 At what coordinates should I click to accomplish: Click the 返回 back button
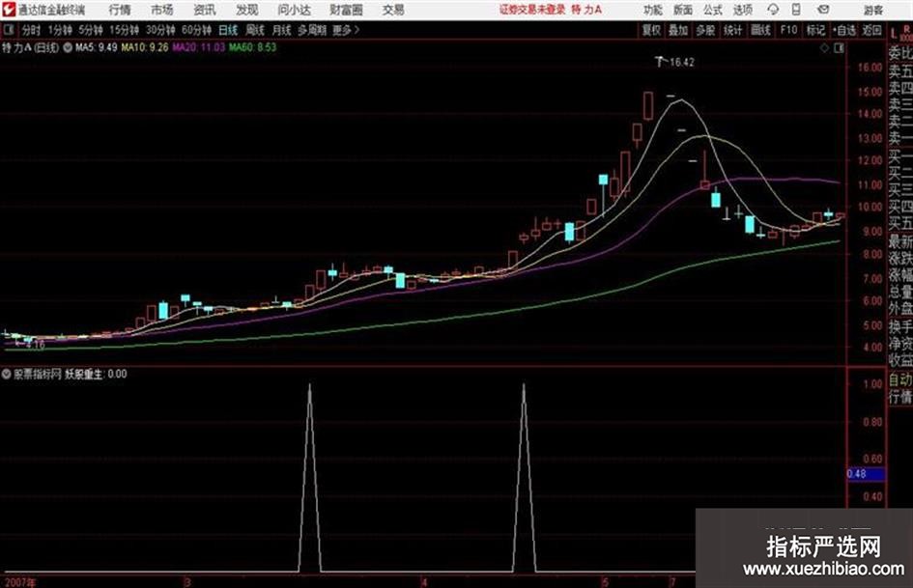[x=871, y=30]
